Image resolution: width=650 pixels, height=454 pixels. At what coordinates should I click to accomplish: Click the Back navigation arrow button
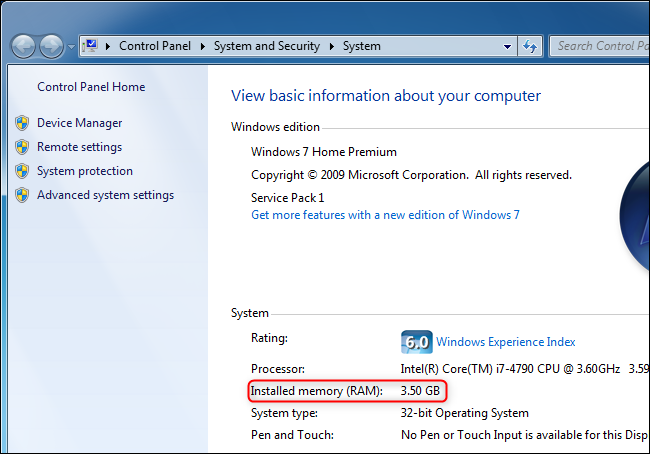click(24, 46)
